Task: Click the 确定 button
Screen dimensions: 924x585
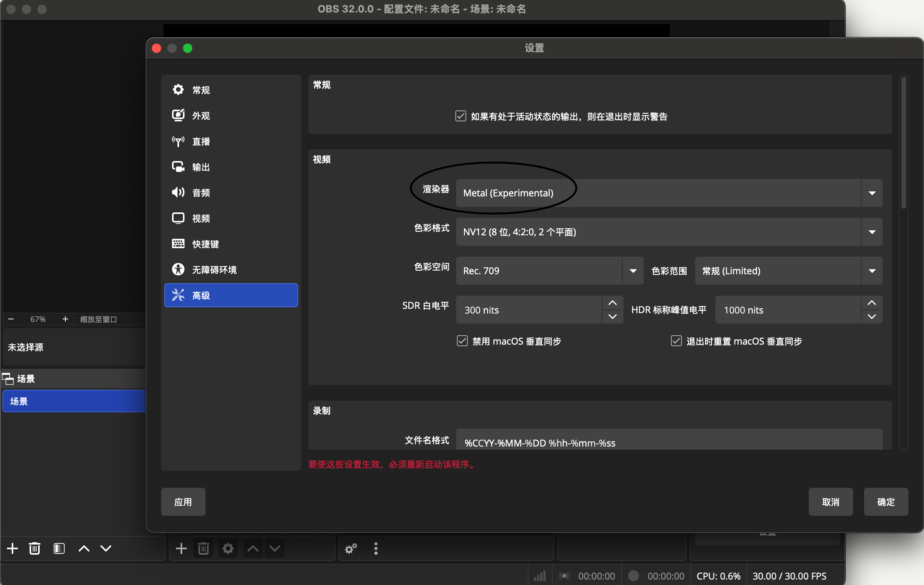Action: [885, 502]
